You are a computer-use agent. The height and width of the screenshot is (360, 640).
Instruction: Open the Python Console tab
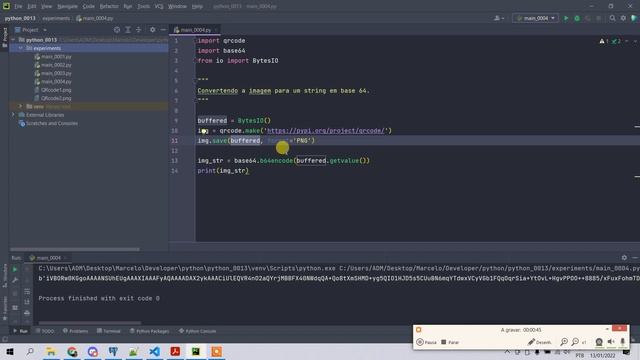pos(198,331)
